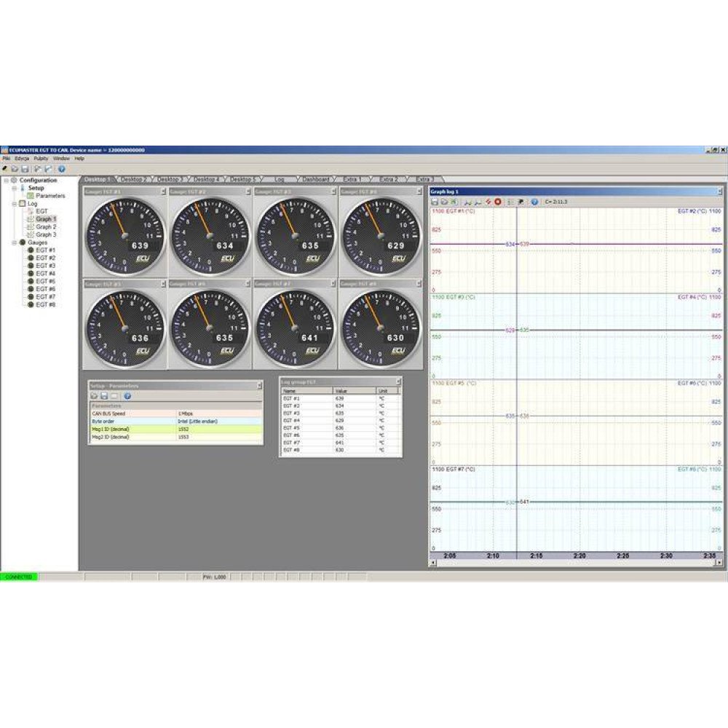
Task: Click help icon in Setup Parameters panel
Action: pyautogui.click(x=127, y=395)
